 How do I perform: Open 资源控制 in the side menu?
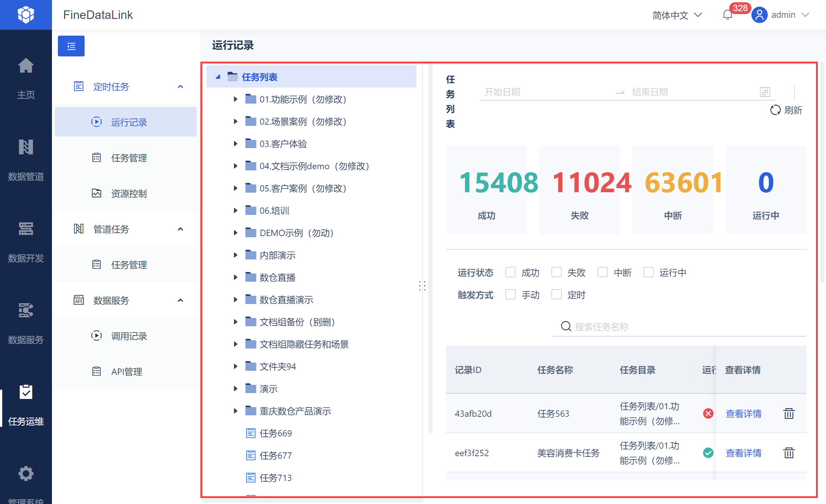pos(129,193)
